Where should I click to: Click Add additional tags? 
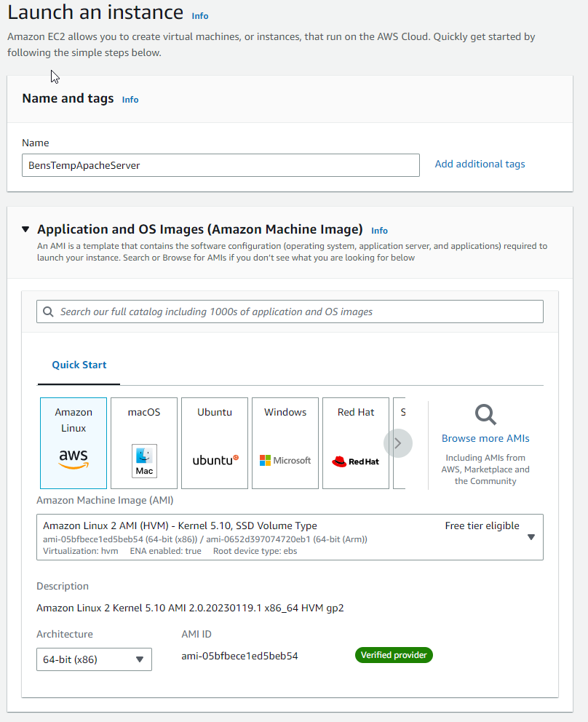(480, 164)
